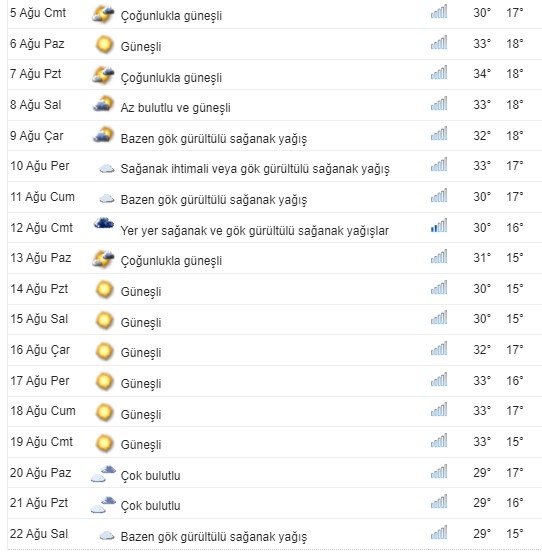Select the date '10 Ağu Per'

click(39, 166)
